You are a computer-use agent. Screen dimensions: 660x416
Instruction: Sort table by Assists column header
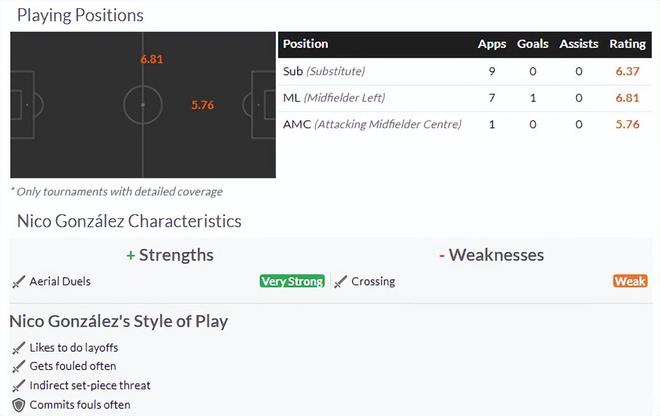[x=579, y=44]
